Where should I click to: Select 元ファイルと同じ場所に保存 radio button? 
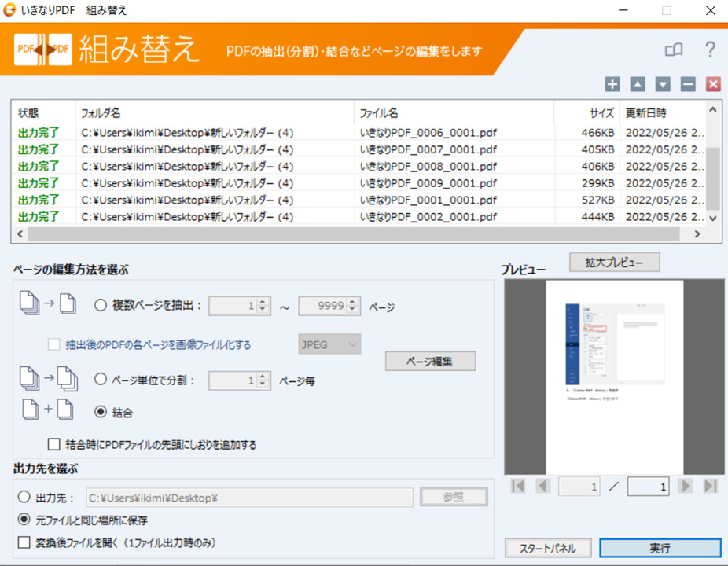tap(24, 519)
